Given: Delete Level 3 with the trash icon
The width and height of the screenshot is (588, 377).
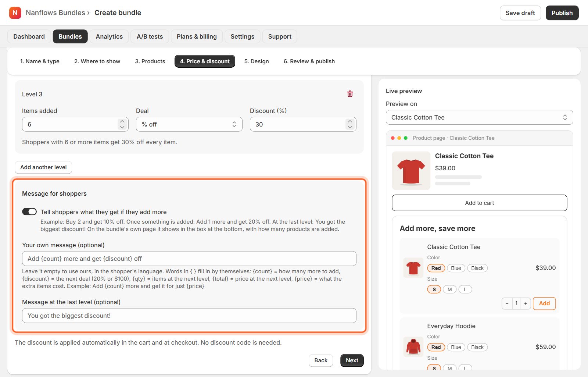Looking at the screenshot, I should coord(350,94).
